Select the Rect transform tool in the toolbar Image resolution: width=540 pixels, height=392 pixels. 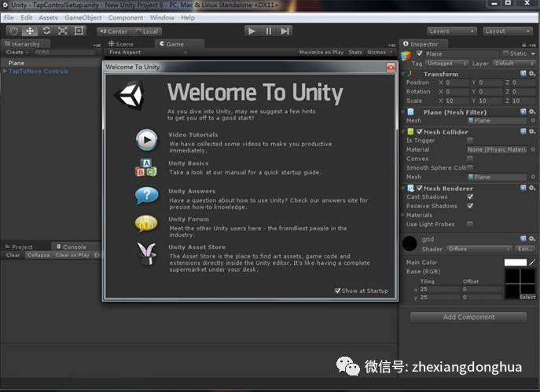click(x=79, y=31)
